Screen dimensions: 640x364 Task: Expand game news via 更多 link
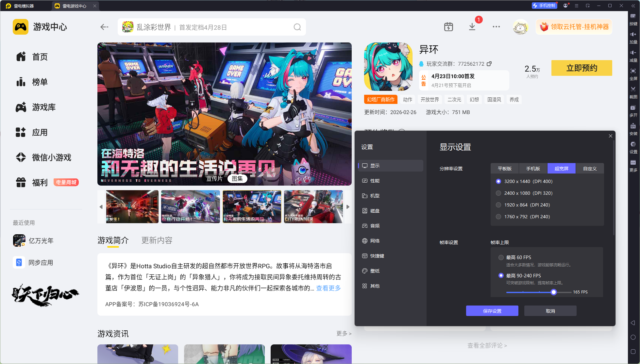point(344,333)
